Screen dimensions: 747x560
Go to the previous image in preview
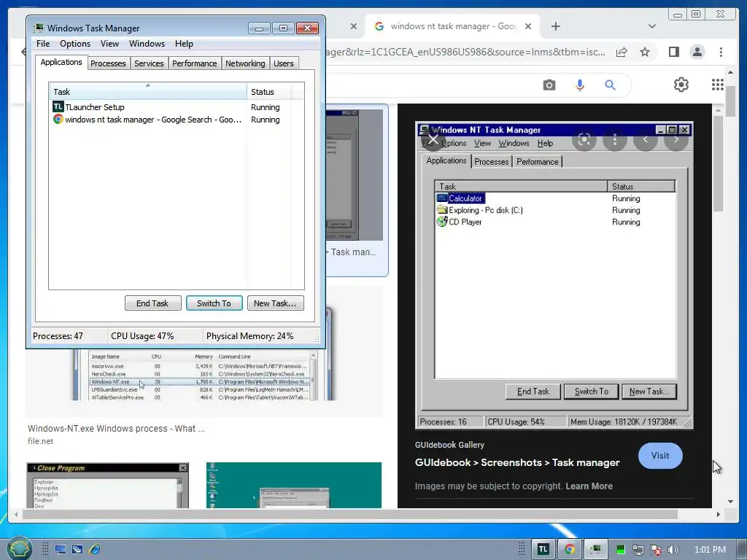tap(646, 139)
